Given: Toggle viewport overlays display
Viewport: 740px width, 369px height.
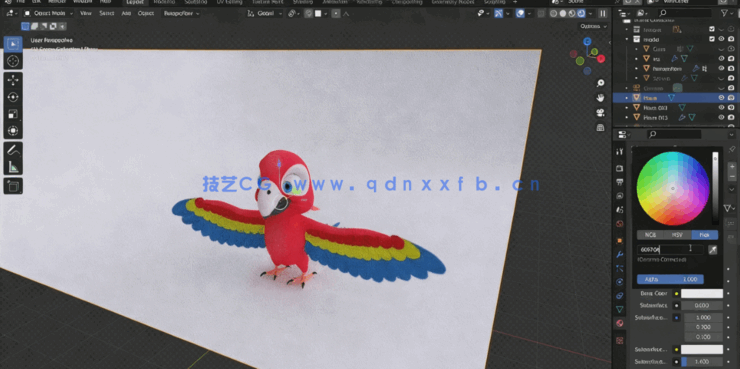Looking at the screenshot, I should coord(520,13).
